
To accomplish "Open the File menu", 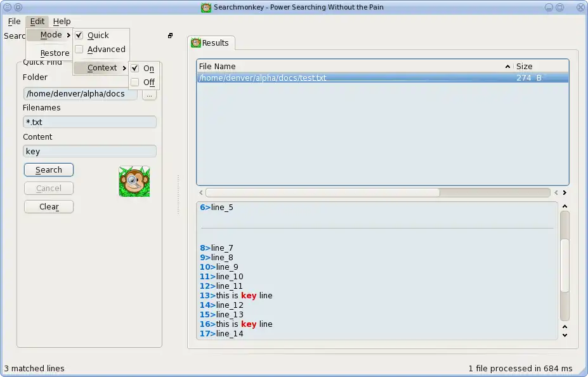I will pos(14,22).
